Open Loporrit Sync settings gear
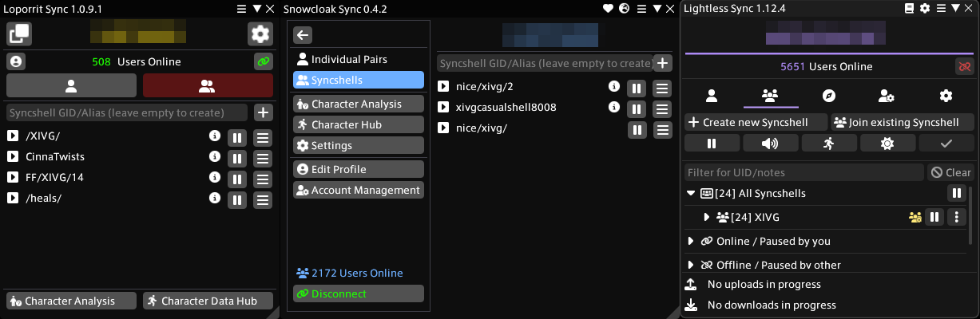This screenshot has width=980, height=319. pos(260,34)
